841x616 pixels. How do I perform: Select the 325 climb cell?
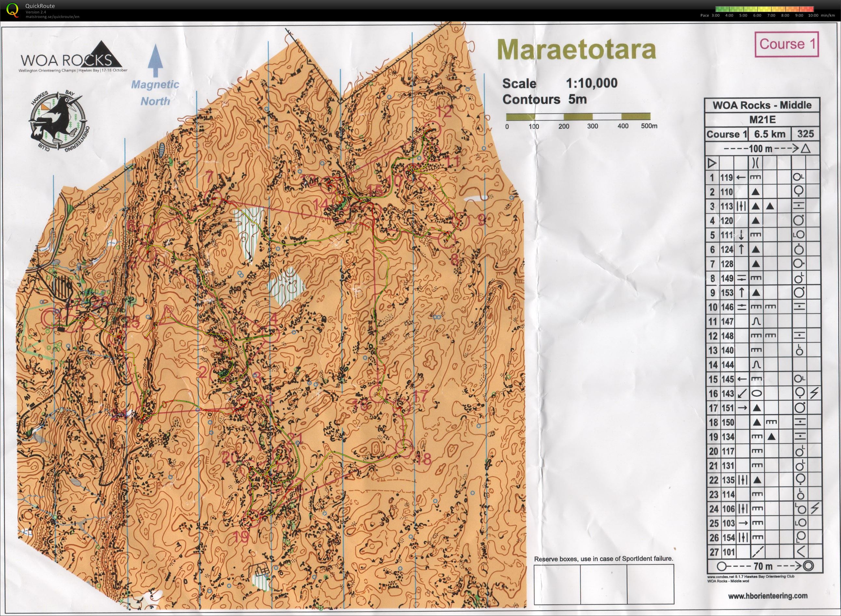tap(806, 134)
